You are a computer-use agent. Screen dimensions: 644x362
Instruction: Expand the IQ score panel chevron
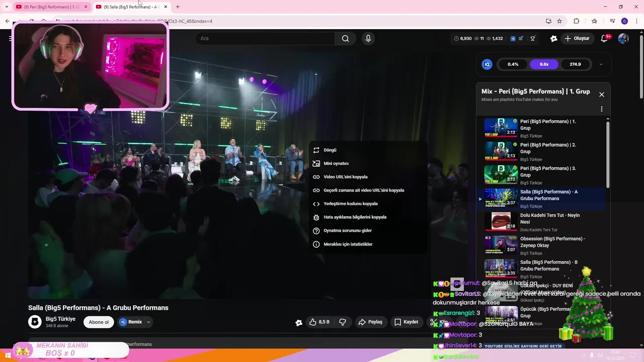601,64
